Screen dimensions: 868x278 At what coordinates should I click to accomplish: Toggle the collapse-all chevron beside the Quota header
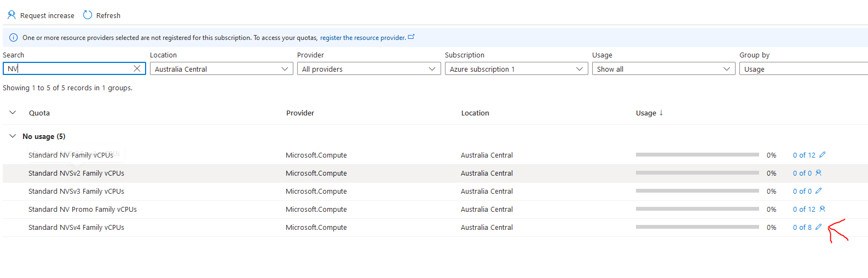pos(13,113)
